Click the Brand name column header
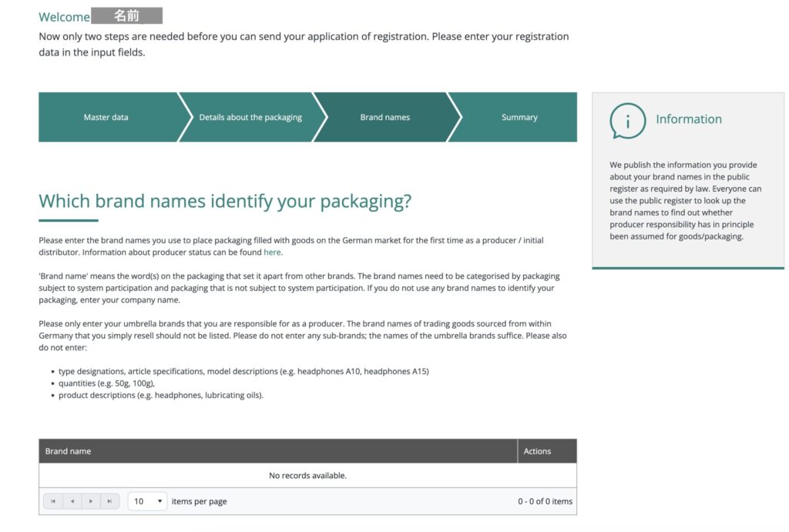Screen dimensions: 789x532 tap(68, 451)
